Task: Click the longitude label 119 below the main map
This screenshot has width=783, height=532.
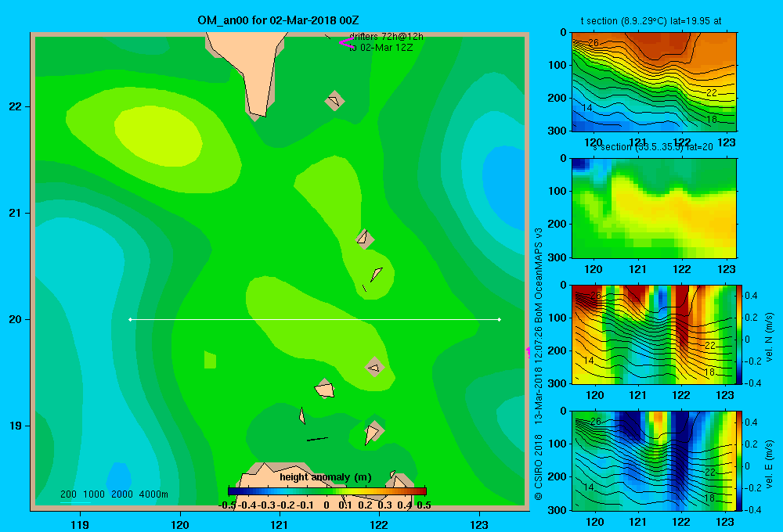Action: [80, 525]
